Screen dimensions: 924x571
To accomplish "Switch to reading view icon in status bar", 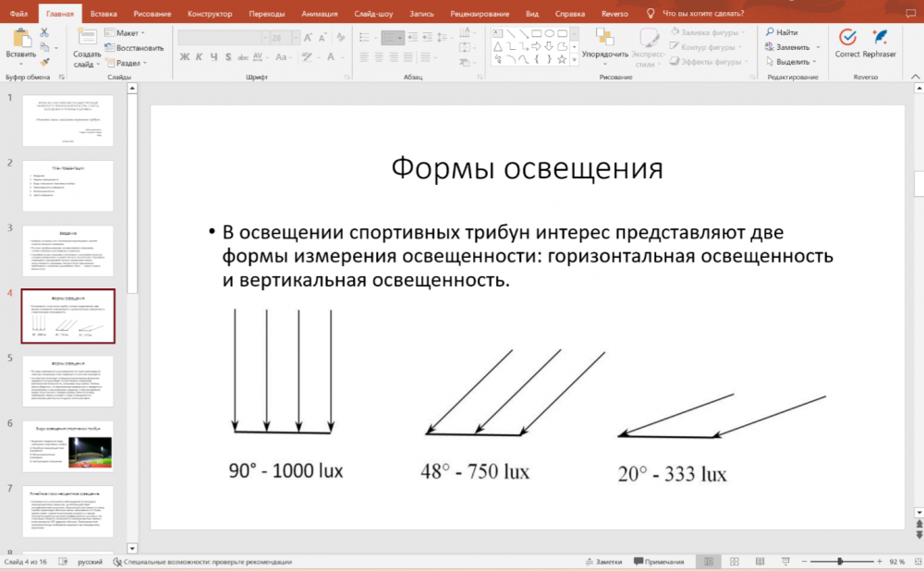I will [760, 562].
